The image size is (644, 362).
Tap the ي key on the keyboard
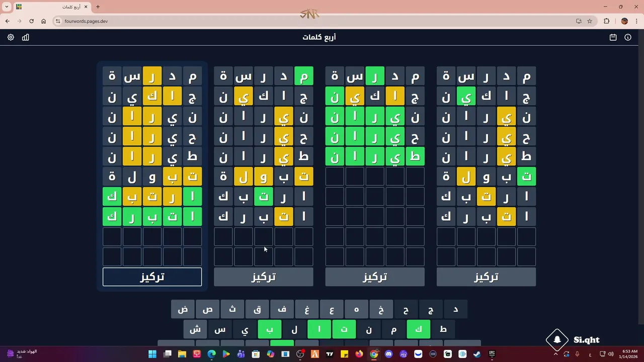(245, 329)
